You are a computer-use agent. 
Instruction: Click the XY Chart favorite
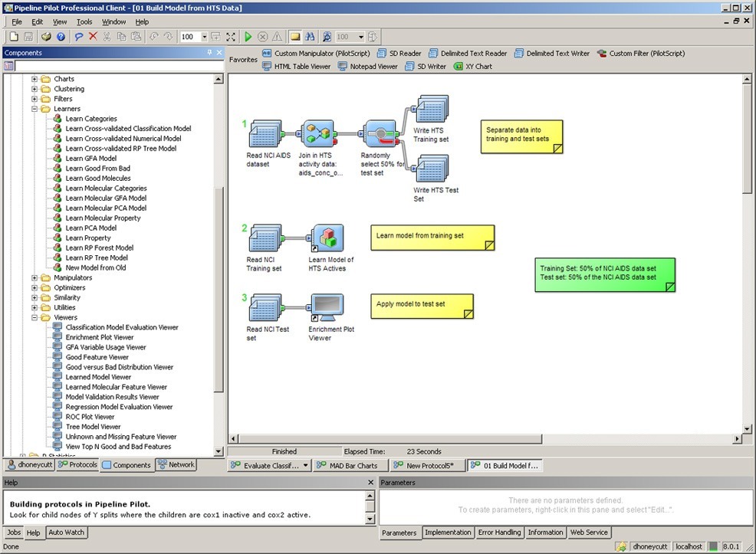click(473, 67)
